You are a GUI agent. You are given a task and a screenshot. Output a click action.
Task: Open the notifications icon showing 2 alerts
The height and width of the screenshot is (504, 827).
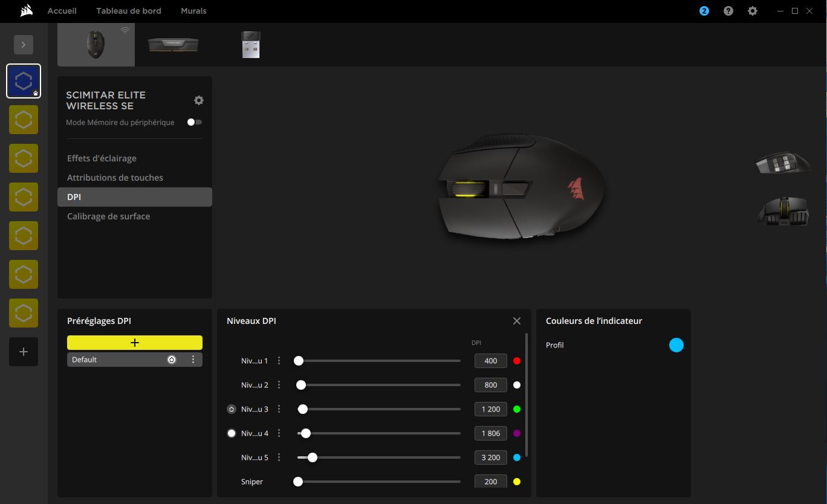(703, 10)
